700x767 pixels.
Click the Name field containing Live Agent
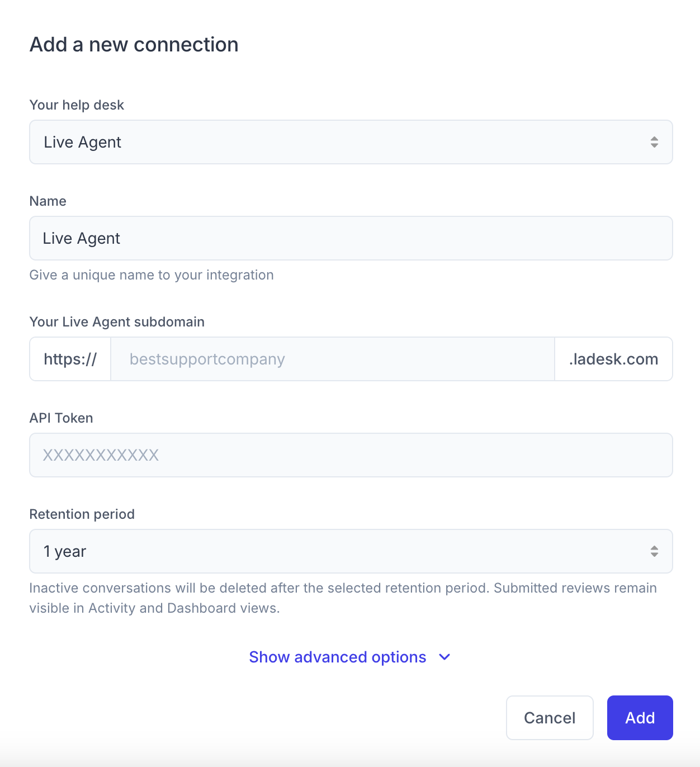coord(351,238)
